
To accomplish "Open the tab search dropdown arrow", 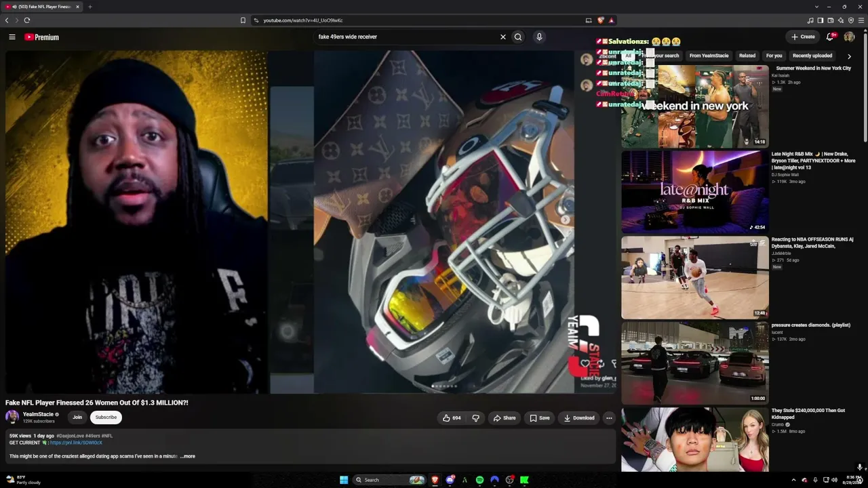I will point(817,7).
